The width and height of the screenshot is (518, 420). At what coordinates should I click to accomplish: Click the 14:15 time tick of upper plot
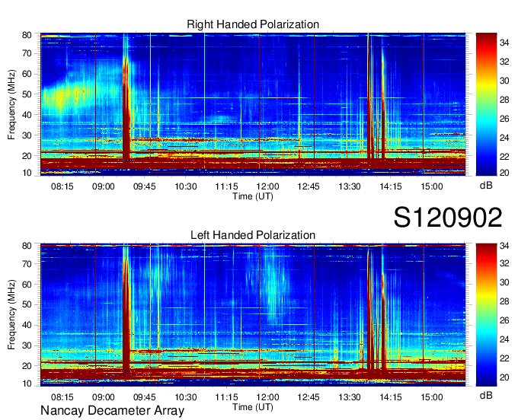pos(391,186)
